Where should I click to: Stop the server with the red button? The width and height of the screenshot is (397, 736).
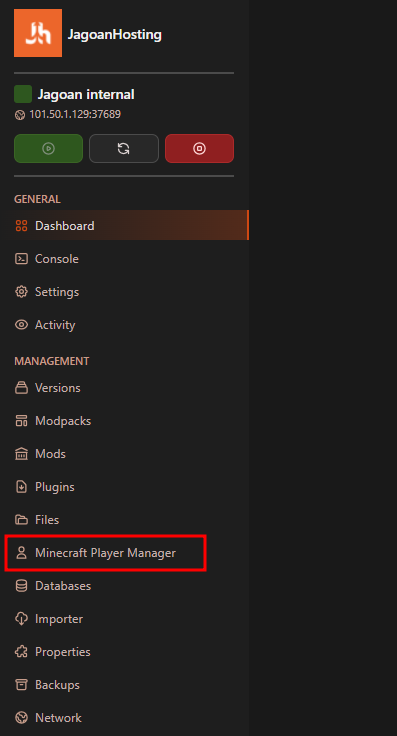pos(199,148)
